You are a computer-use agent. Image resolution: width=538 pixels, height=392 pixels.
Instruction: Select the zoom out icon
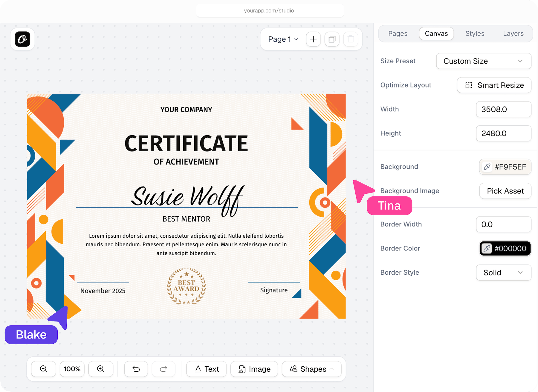pos(43,369)
